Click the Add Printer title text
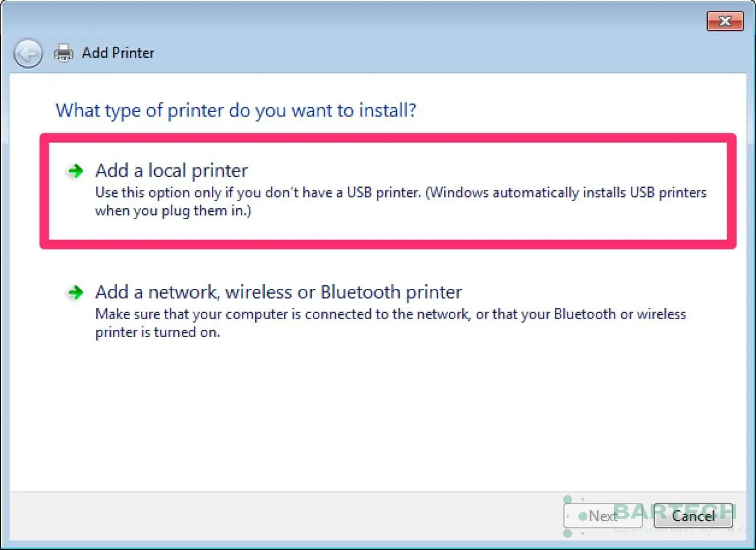This screenshot has width=756, height=550. pos(118,52)
